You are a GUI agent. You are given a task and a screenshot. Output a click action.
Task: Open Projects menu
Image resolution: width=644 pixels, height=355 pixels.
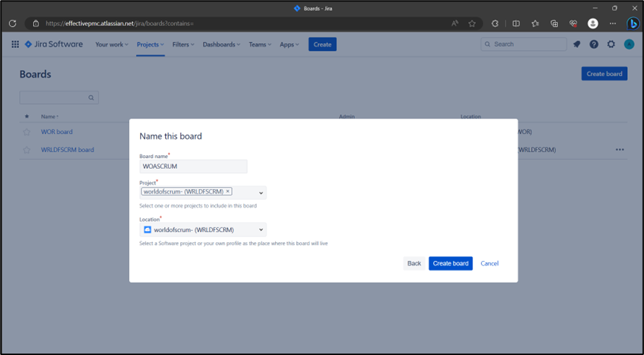pos(150,44)
